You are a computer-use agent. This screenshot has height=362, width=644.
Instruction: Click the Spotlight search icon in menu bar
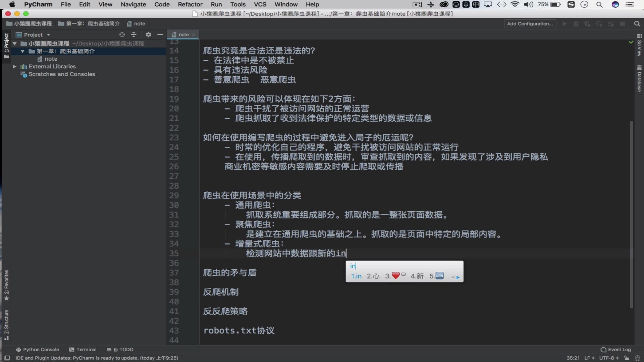click(x=599, y=4)
